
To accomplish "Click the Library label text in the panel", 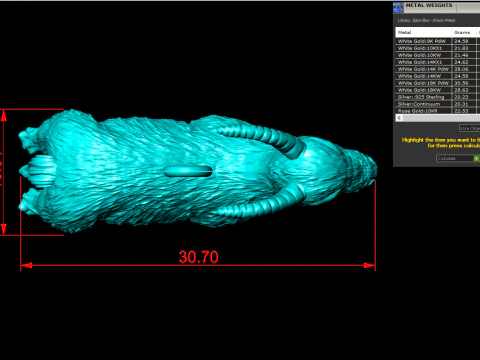I will pos(426,20).
